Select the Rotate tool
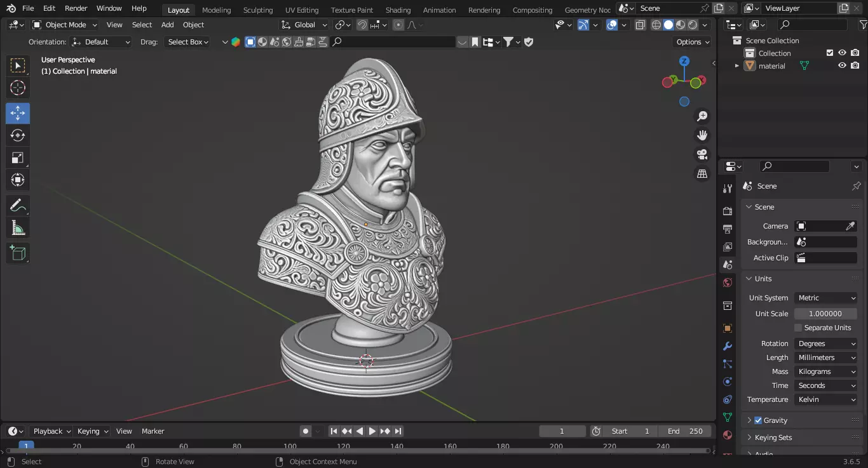This screenshot has width=868, height=468. [18, 135]
